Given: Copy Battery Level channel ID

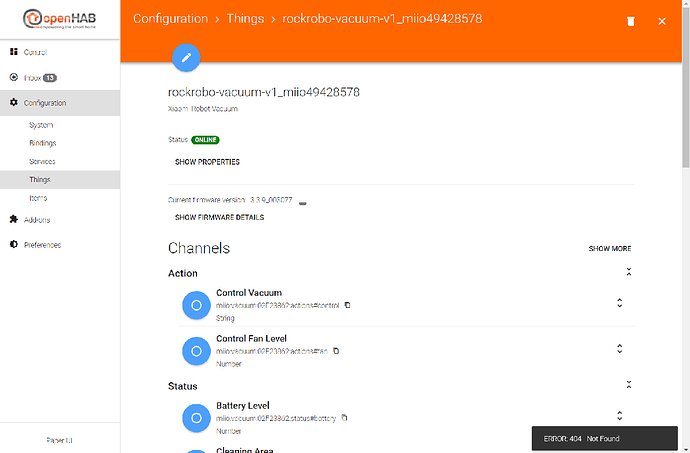Looking at the screenshot, I should [344, 417].
